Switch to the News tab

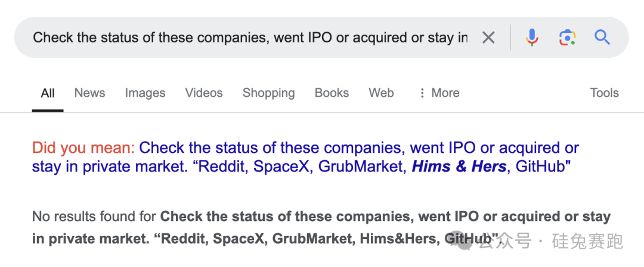[89, 93]
